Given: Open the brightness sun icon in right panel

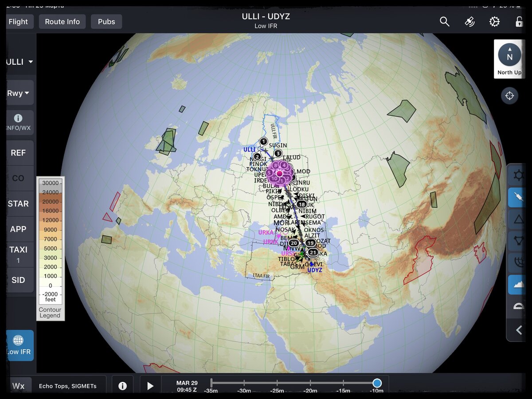Looking at the screenshot, I should coord(518,175).
